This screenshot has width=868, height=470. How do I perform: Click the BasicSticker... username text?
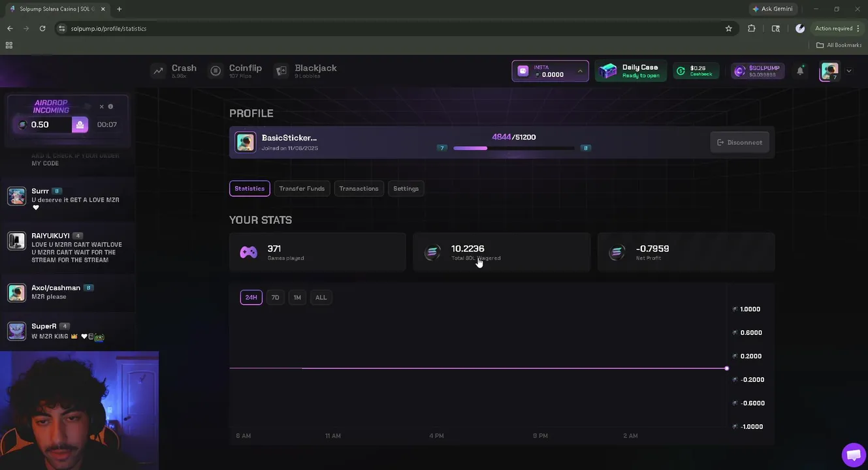click(x=289, y=138)
